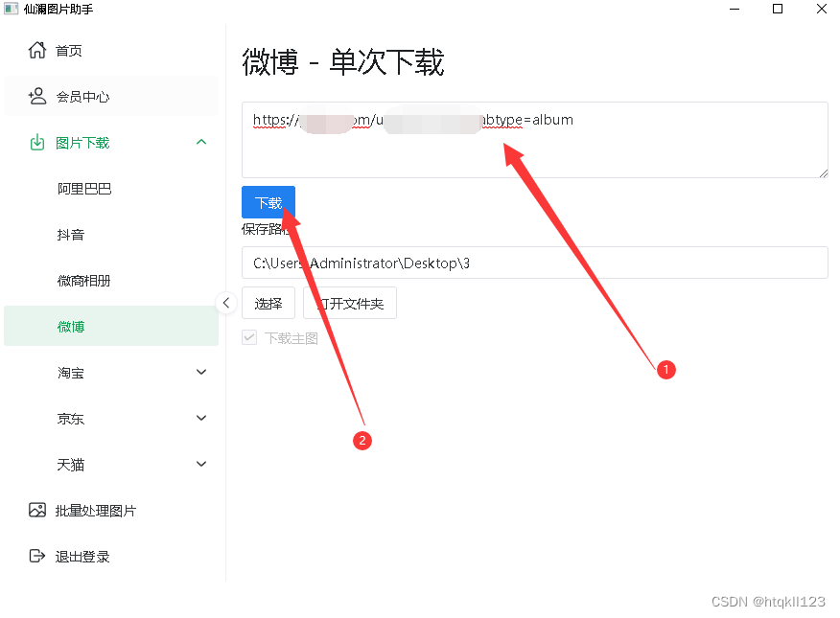Click the green image download icon
Image resolution: width=840 pixels, height=618 pixels.
click(37, 143)
